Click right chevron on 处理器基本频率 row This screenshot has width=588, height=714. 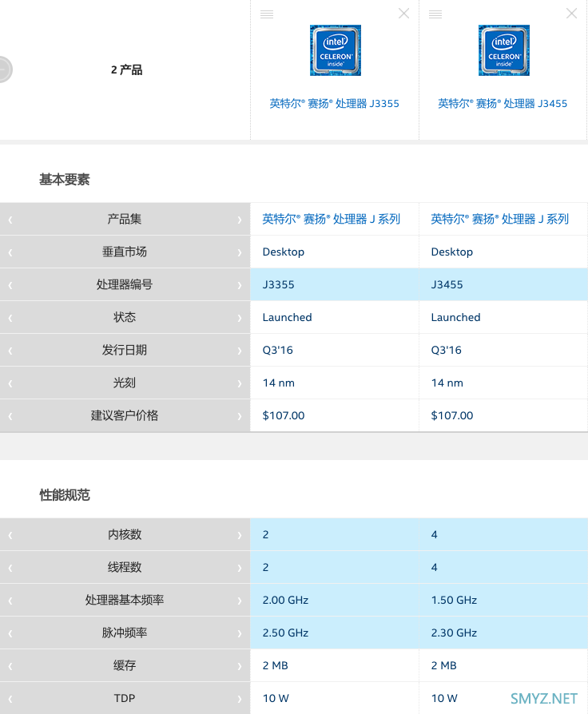(240, 601)
